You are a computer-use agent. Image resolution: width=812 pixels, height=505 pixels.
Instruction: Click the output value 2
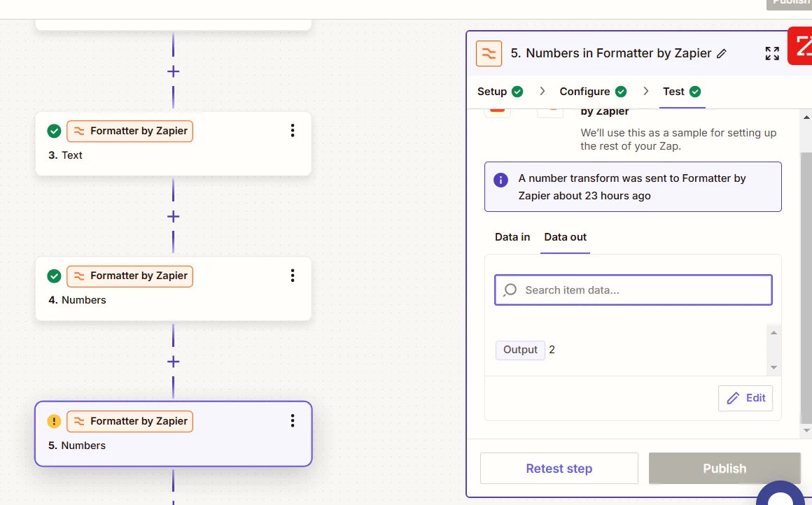click(x=552, y=350)
